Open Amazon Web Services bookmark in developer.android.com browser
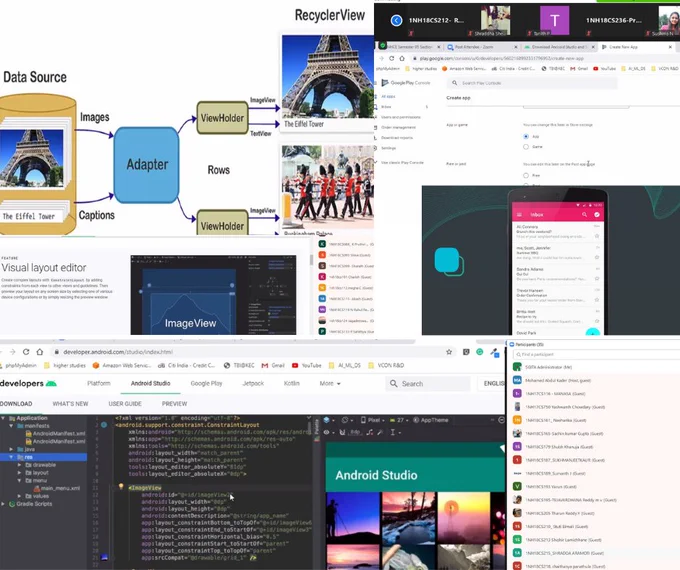Image resolution: width=680 pixels, height=570 pixels. [x=122, y=365]
